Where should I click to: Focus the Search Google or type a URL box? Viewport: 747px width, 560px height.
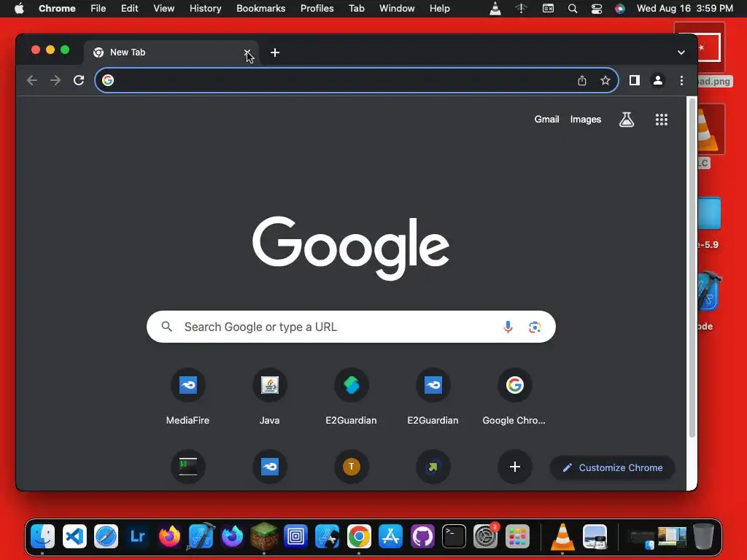pyautogui.click(x=351, y=327)
